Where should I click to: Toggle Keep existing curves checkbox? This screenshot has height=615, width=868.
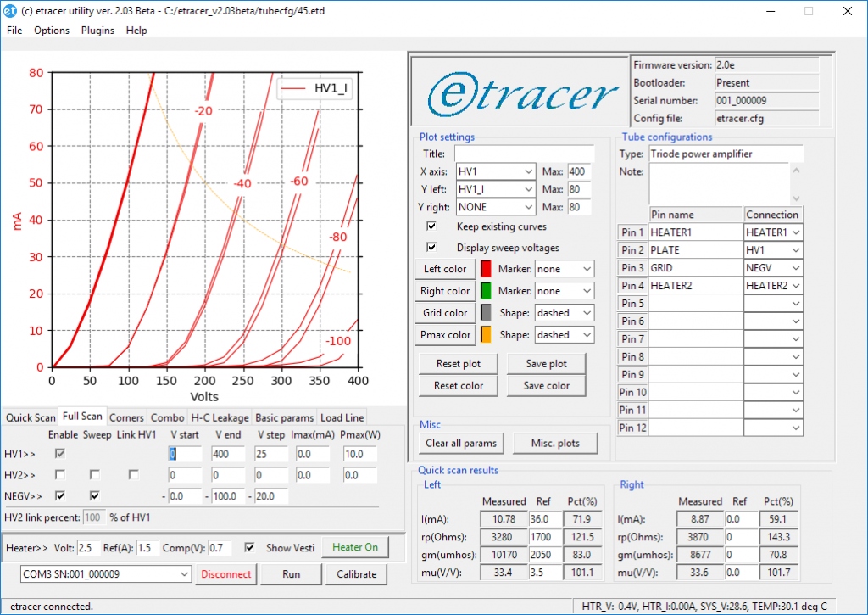point(431,226)
